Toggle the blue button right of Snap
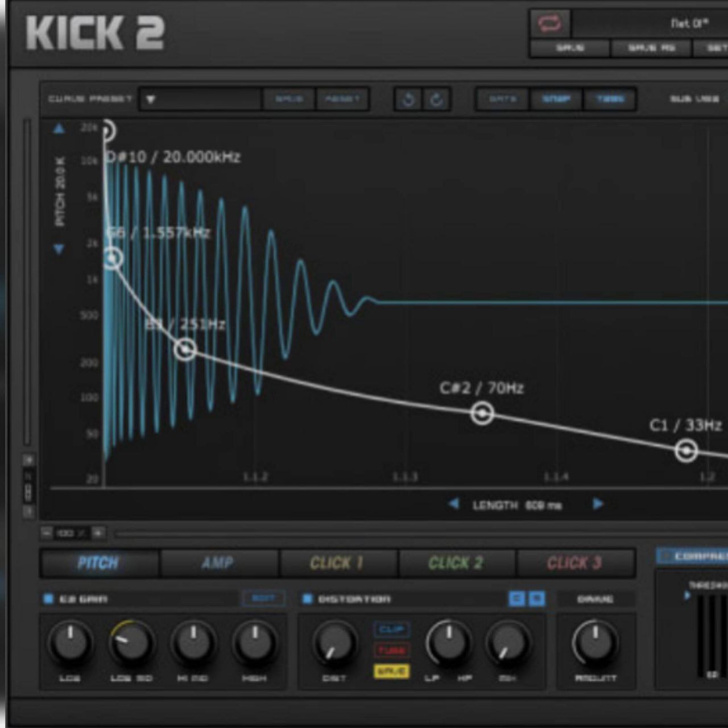This screenshot has width=728, height=728. (610, 100)
